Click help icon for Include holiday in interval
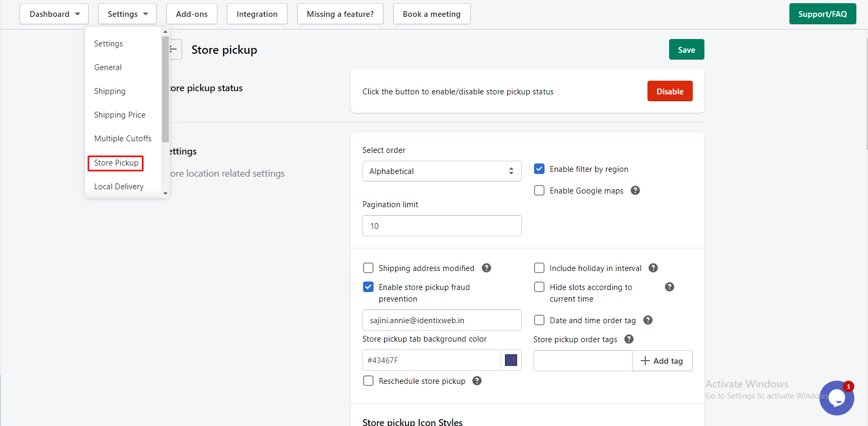Image resolution: width=868 pixels, height=426 pixels. click(x=653, y=268)
